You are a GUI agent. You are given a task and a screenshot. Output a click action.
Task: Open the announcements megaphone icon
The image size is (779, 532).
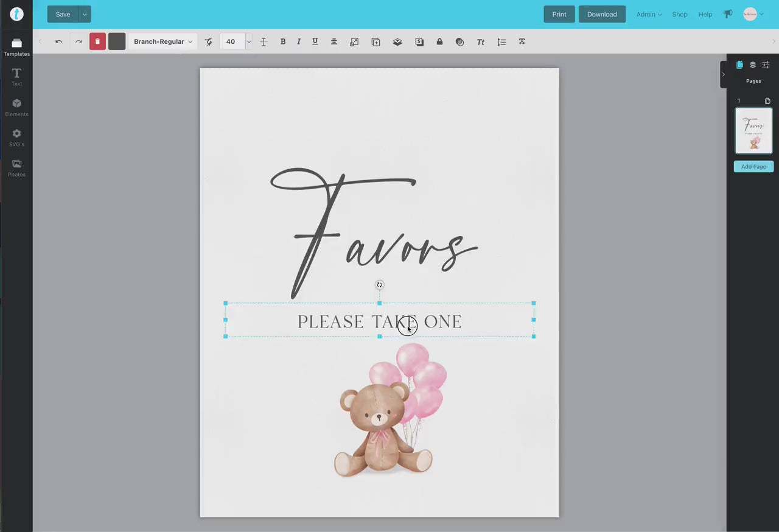[x=728, y=13]
